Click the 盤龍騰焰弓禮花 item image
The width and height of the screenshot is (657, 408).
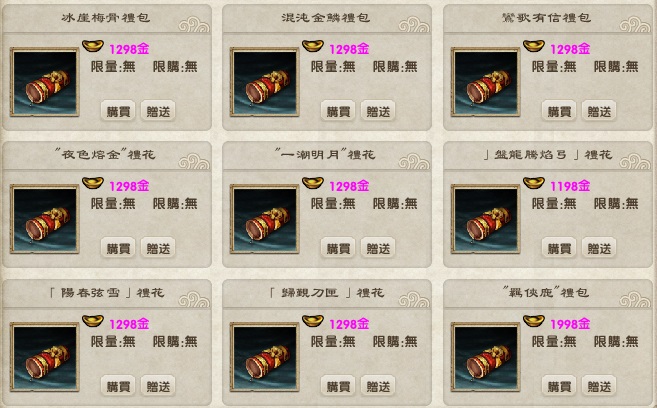[486, 219]
